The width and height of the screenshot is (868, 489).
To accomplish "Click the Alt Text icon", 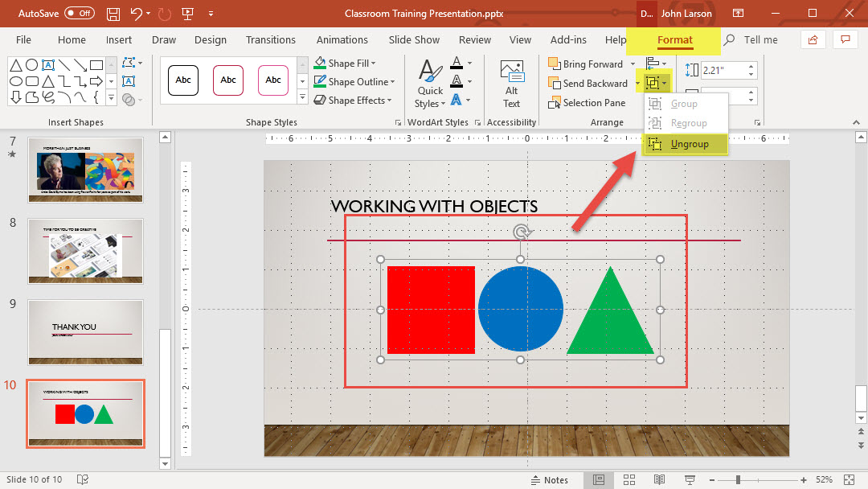I will pos(511,84).
